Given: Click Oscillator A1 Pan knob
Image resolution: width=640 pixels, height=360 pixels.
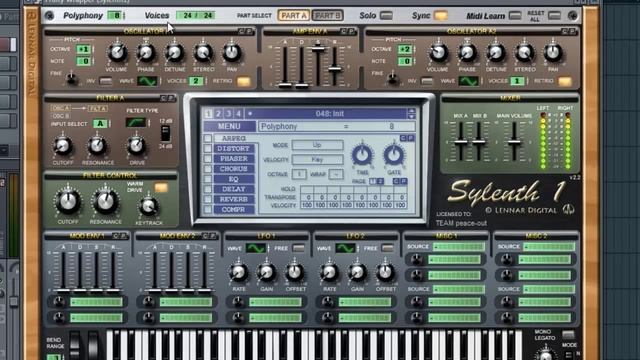Looking at the screenshot, I should point(232,53).
